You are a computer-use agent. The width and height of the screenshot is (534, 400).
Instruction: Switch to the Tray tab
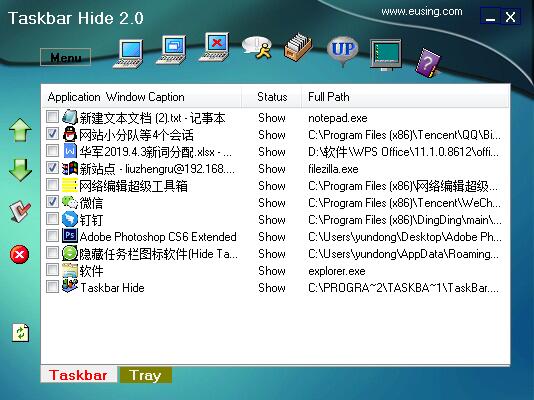click(x=145, y=375)
